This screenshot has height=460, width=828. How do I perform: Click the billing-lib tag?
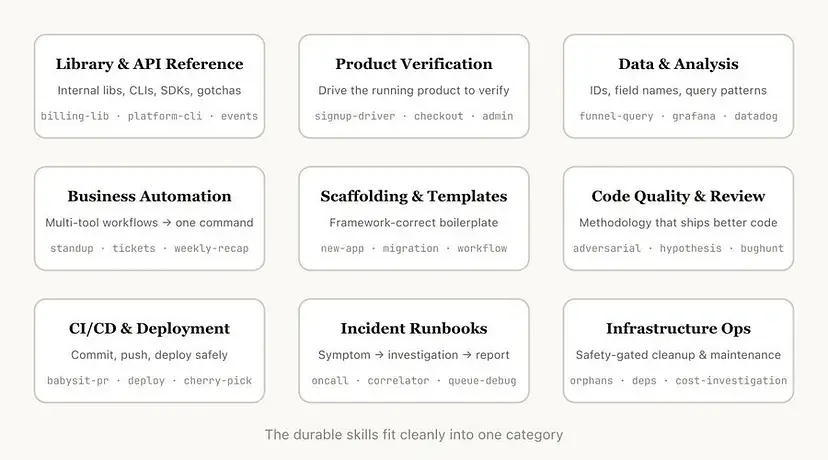75,116
